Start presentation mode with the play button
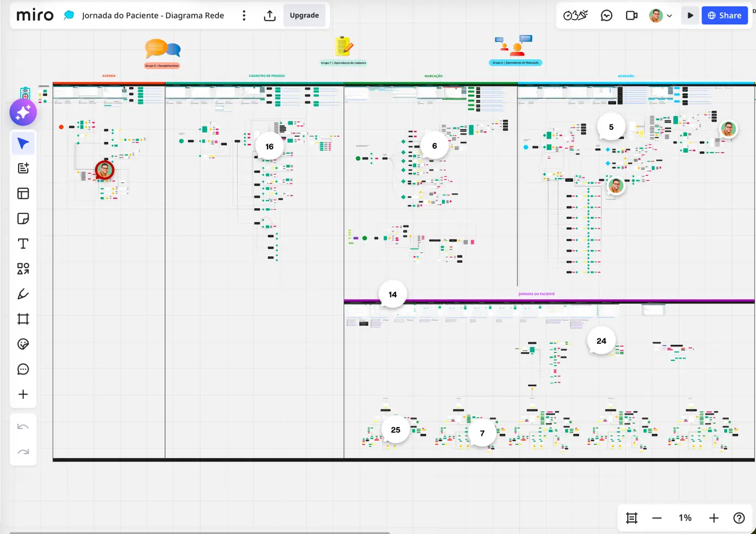 (690, 15)
